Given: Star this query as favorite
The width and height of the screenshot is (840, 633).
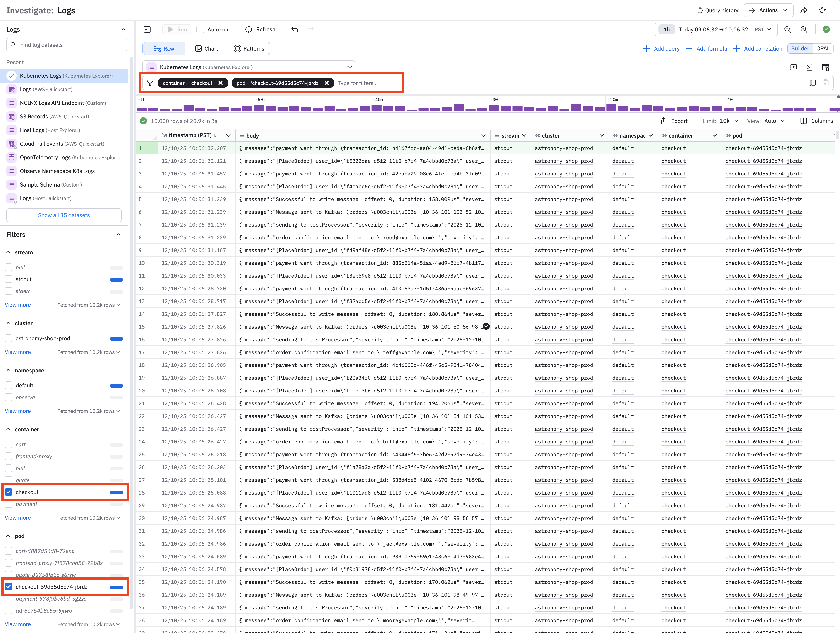Looking at the screenshot, I should point(822,10).
